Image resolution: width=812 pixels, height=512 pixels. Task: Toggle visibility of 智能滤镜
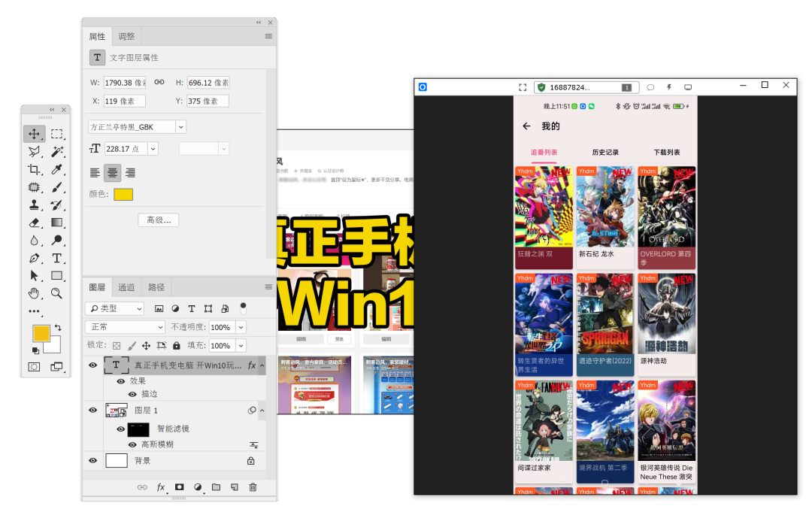point(120,429)
